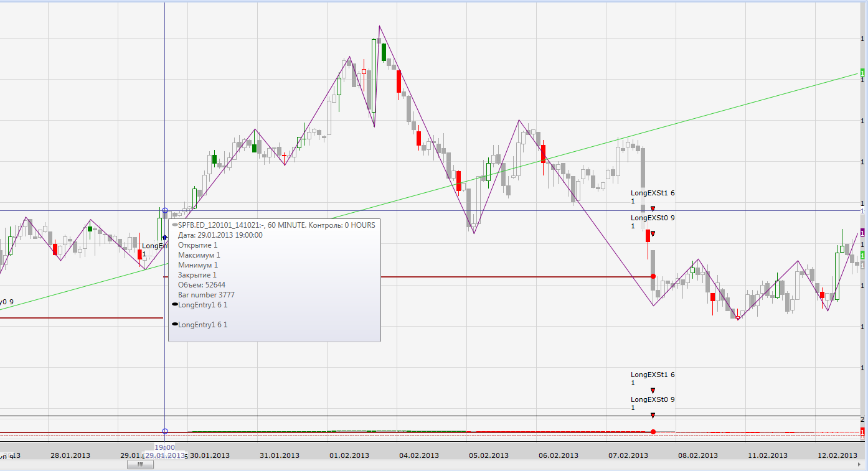Click the upper 'LongEntry1 6 1' tooltip line
Image resolution: width=868 pixels, height=471 pixels.
[203, 305]
